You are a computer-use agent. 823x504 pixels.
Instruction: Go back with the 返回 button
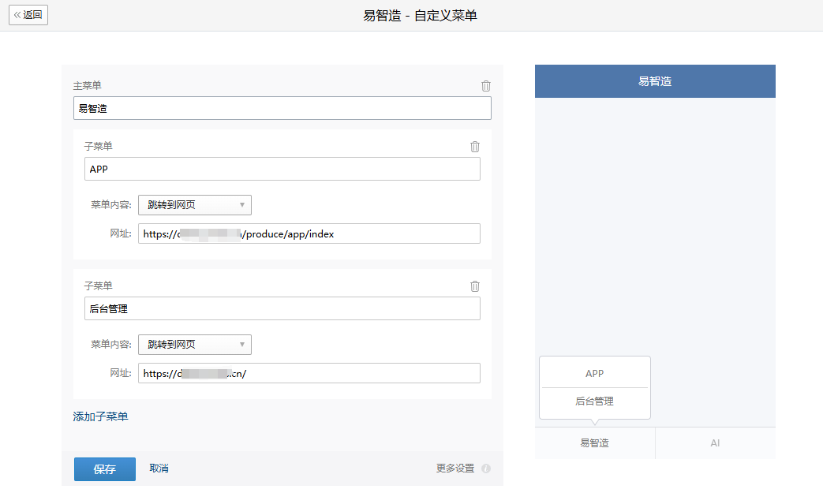coord(28,15)
